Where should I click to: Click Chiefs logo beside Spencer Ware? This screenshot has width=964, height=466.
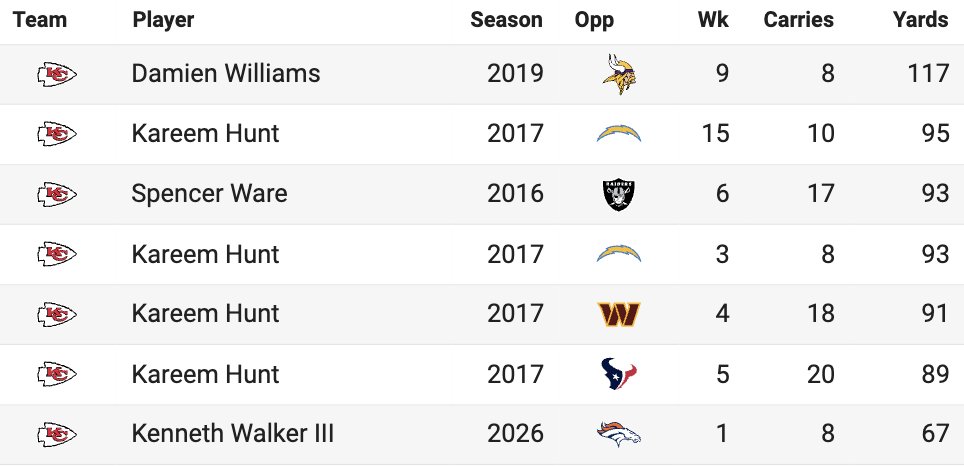(x=57, y=194)
